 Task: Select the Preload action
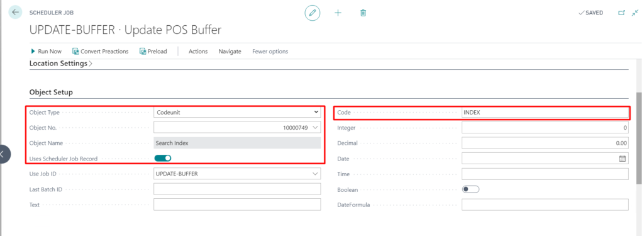click(x=153, y=52)
